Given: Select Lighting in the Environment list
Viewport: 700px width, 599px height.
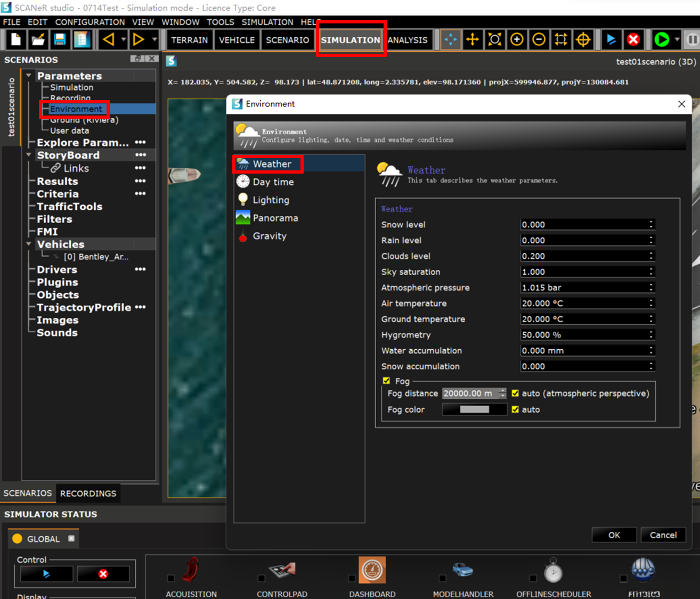Looking at the screenshot, I should click(299, 200).
